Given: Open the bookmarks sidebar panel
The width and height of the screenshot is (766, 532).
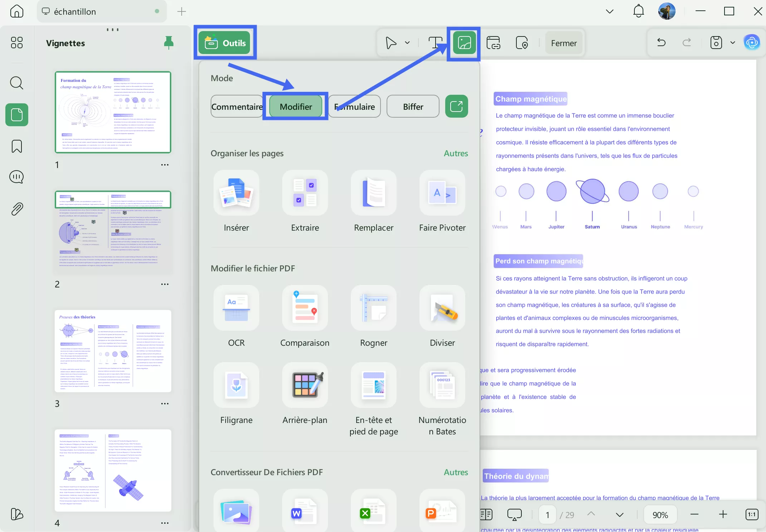Looking at the screenshot, I should 16,146.
